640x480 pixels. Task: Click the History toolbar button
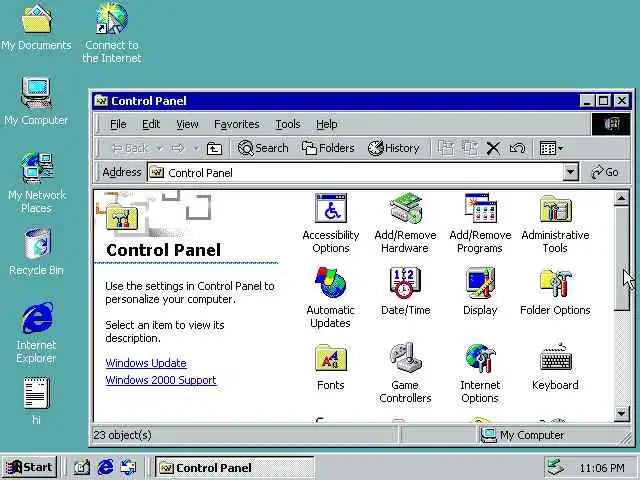click(x=394, y=148)
